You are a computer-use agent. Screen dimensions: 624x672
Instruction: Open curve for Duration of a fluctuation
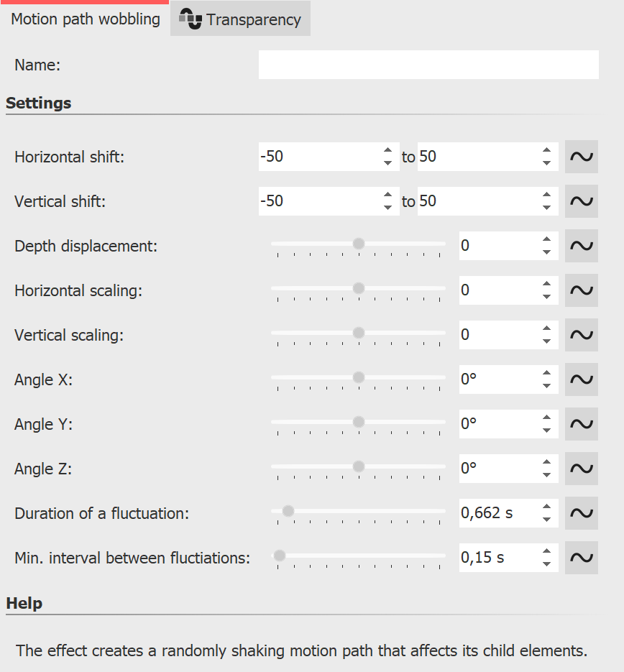tap(581, 513)
